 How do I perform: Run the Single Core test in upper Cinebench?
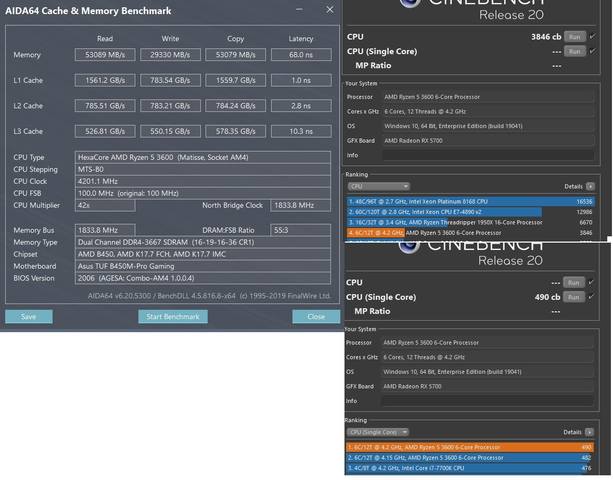pyautogui.click(x=573, y=50)
